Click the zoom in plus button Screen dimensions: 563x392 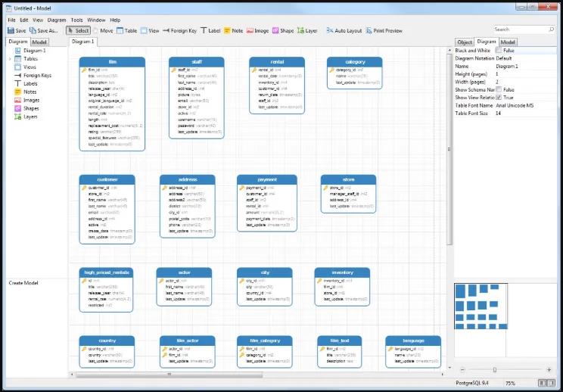point(549,370)
